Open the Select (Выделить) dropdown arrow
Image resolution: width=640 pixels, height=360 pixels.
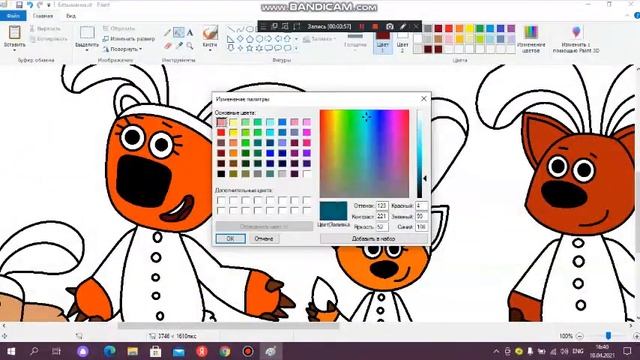(87, 51)
